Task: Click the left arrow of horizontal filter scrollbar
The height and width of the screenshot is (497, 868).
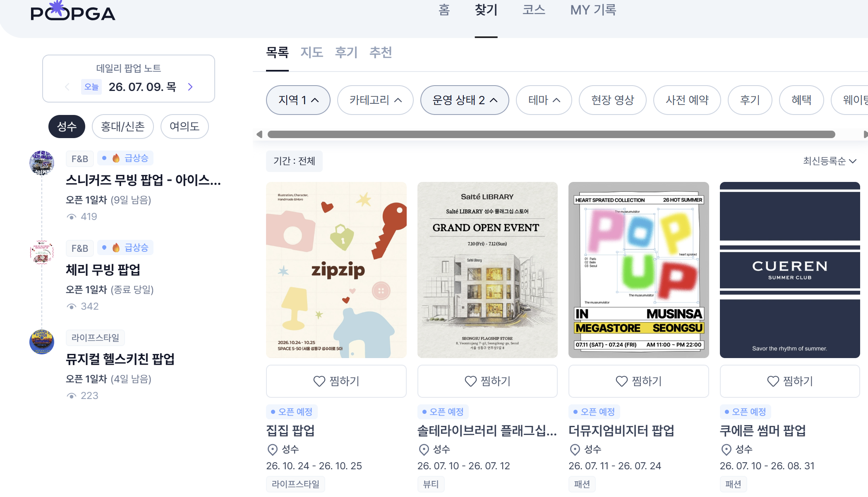Action: [x=259, y=134]
